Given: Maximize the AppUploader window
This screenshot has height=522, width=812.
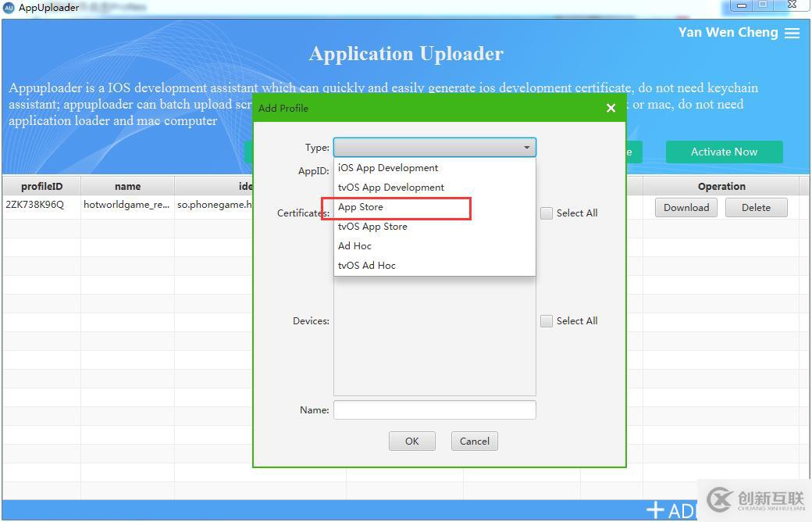Looking at the screenshot, I should pyautogui.click(x=762, y=5).
